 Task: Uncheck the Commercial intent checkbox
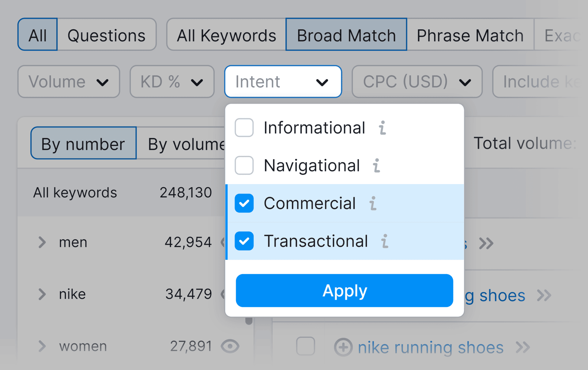[244, 203]
